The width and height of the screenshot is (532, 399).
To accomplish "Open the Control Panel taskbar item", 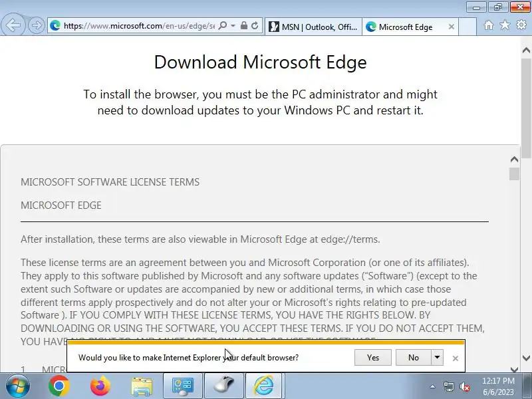I will point(183,386).
